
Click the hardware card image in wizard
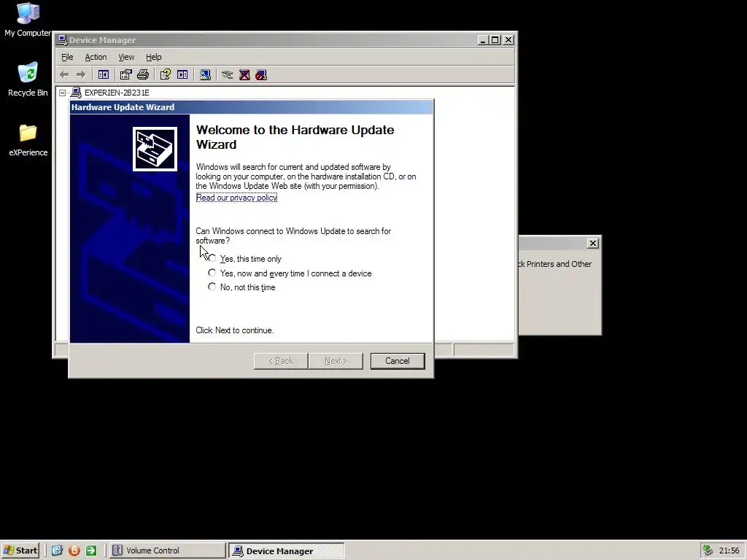coord(155,149)
